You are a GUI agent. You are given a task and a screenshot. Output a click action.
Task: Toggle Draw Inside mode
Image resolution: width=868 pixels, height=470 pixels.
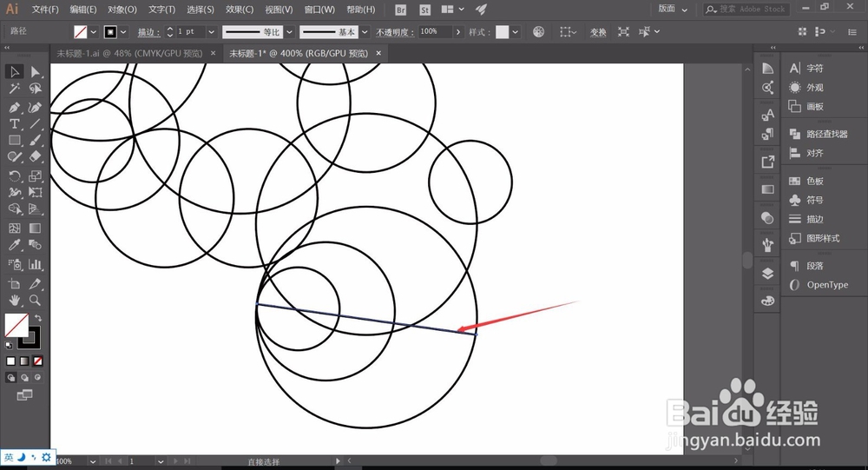(x=37, y=377)
